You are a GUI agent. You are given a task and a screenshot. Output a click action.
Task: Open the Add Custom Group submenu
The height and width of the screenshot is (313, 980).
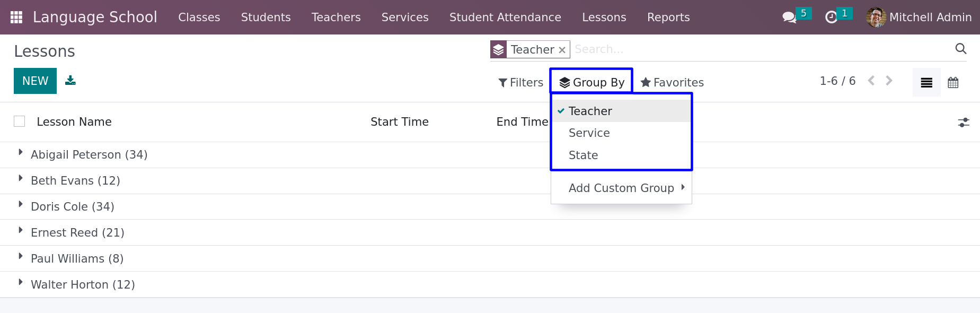[621, 188]
